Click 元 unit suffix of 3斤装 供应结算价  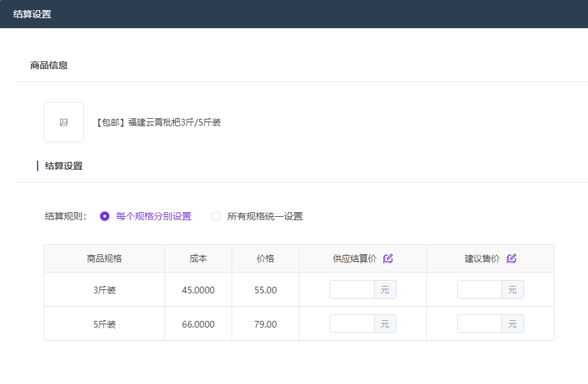click(x=385, y=289)
